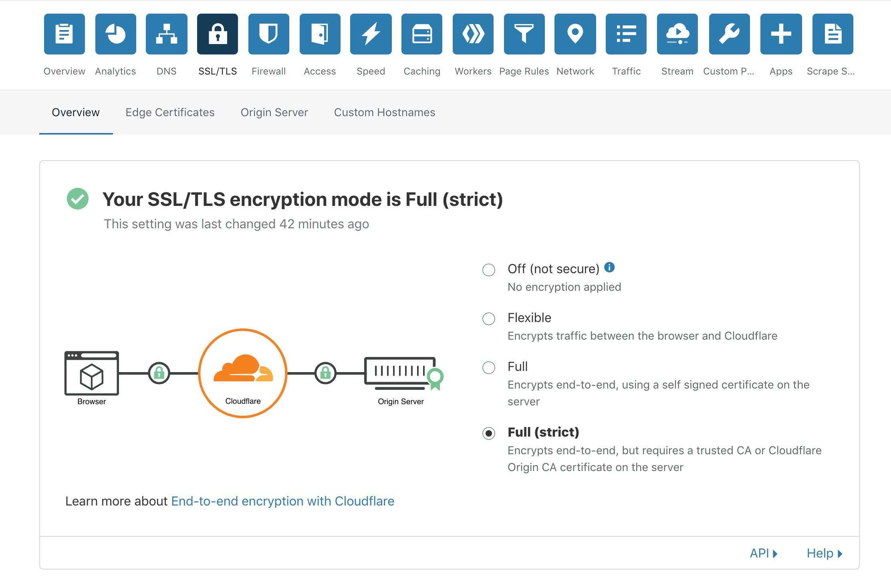This screenshot has width=891, height=588.
Task: Open the Workers section icon
Action: tap(473, 34)
